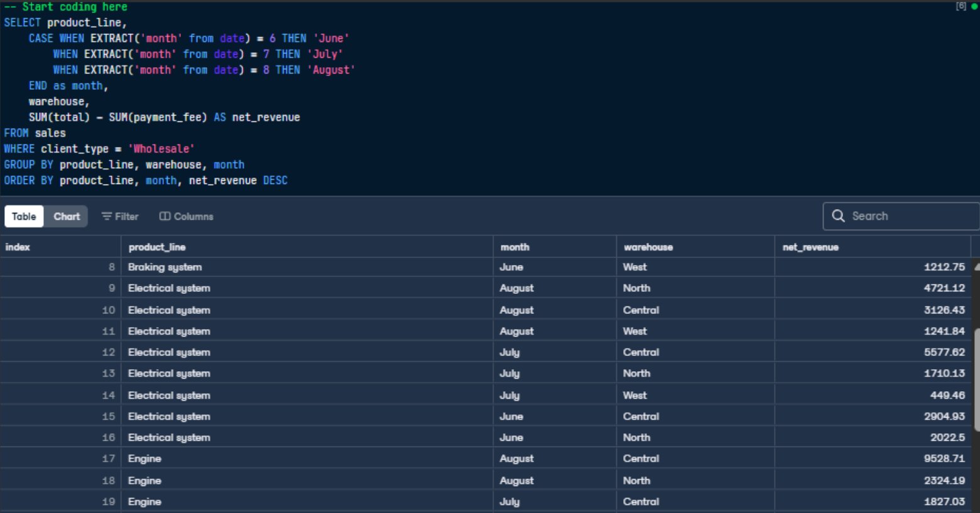
Task: Click the index column header
Action: [18, 247]
